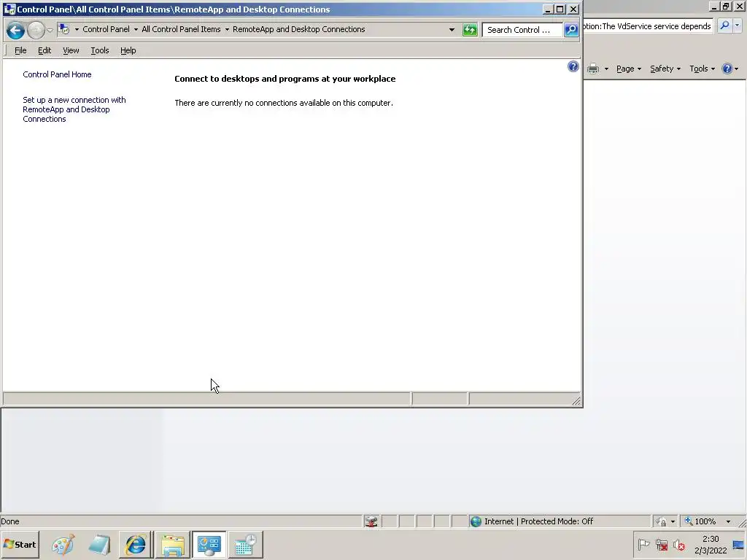
Task: Open the View menu
Action: 71,50
